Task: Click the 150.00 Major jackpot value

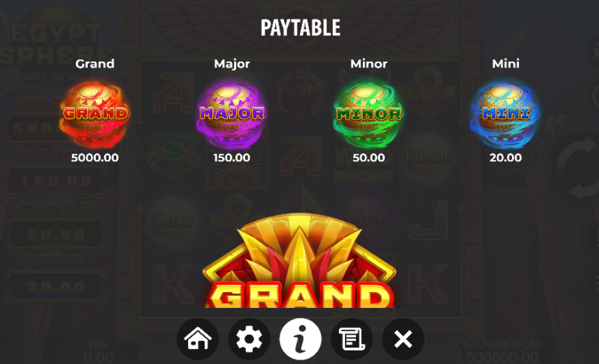Action: click(232, 157)
